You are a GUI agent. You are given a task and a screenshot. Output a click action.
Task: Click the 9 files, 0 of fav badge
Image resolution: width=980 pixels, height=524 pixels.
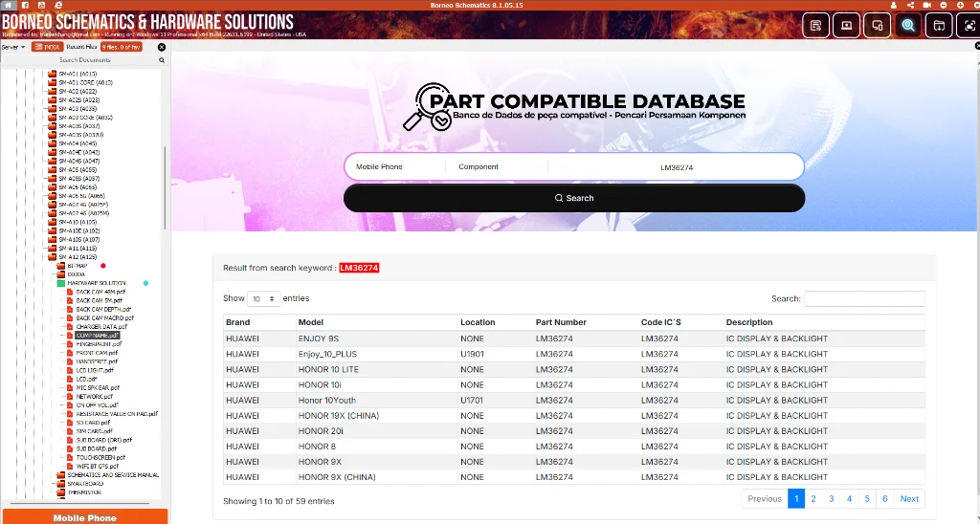click(122, 47)
